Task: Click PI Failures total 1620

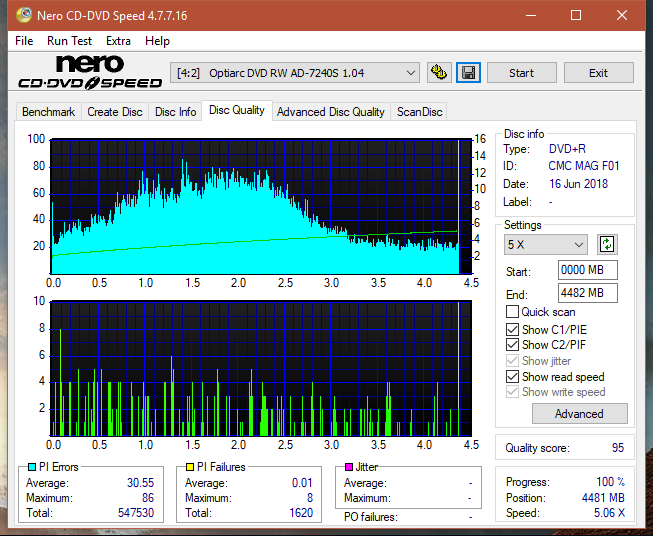Action: pos(301,513)
